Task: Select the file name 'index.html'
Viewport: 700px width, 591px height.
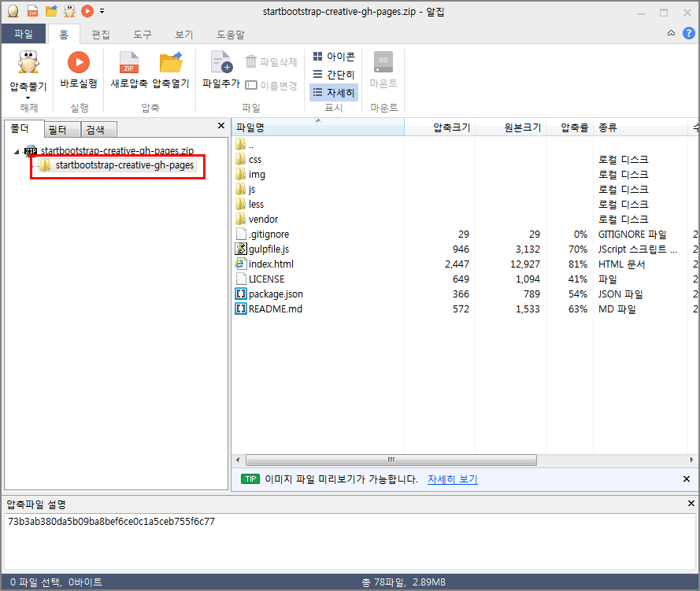Action: (271, 264)
